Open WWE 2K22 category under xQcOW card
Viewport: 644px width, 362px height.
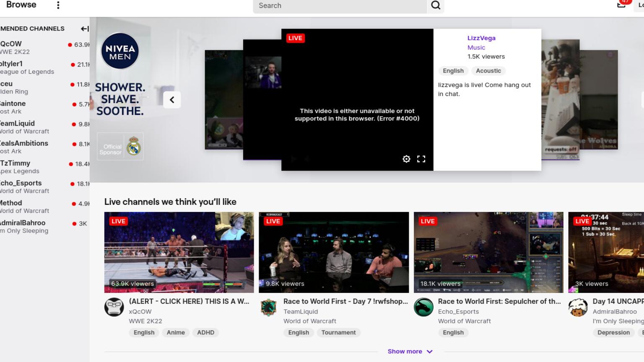tap(145, 321)
